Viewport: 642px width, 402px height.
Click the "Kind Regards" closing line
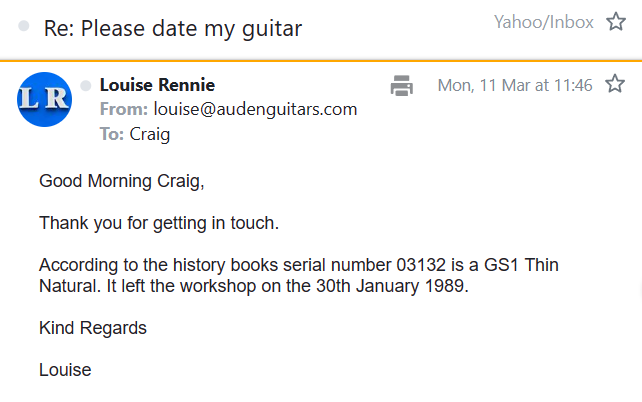point(92,328)
